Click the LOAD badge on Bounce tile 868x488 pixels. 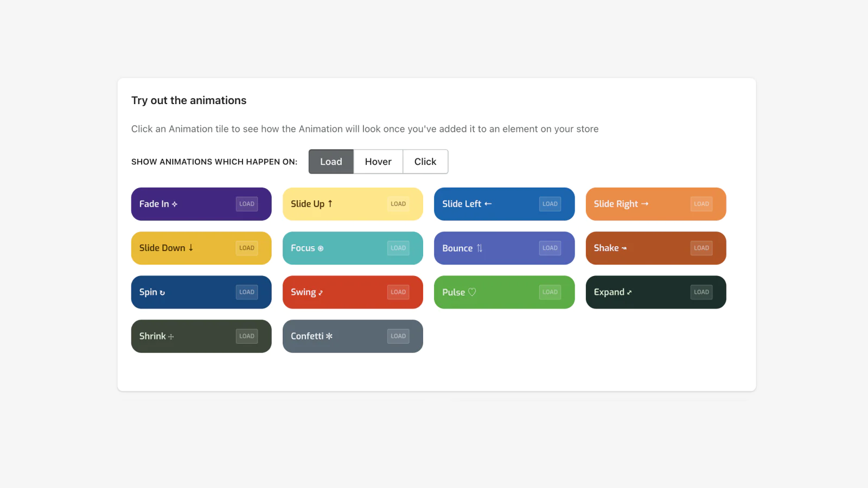(550, 248)
